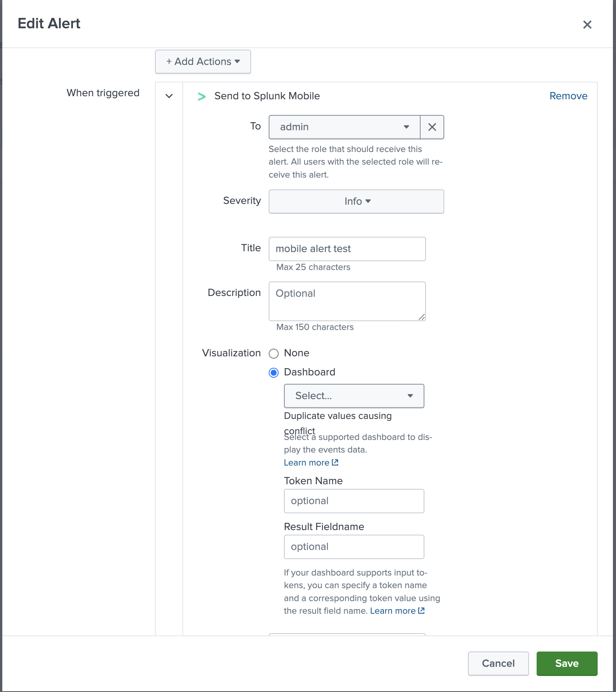Click the external link icon on first Learn more

(335, 462)
